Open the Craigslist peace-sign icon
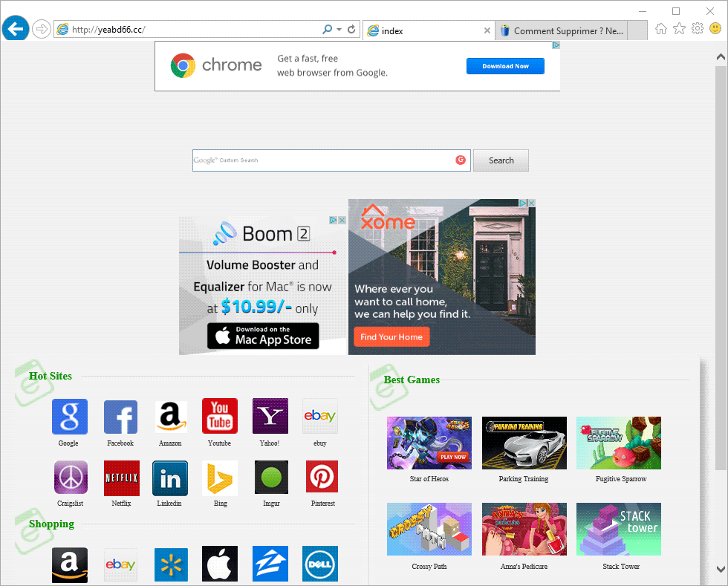 71,477
